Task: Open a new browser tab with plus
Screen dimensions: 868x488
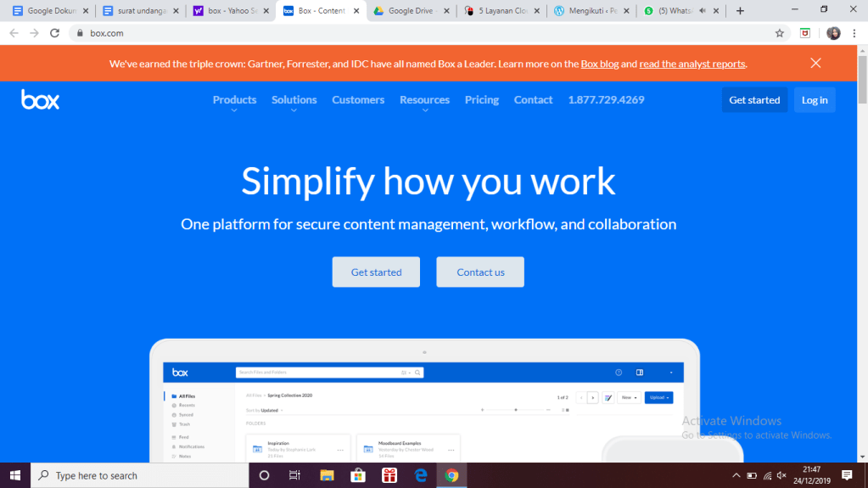Action: click(x=740, y=11)
